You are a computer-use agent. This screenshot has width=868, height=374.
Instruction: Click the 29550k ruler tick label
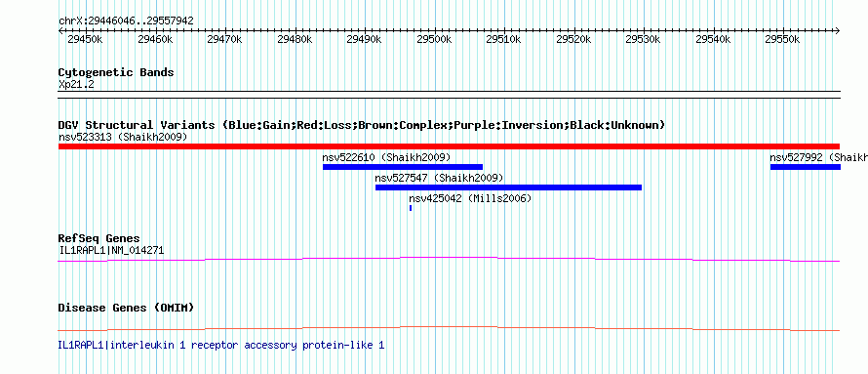click(x=782, y=39)
